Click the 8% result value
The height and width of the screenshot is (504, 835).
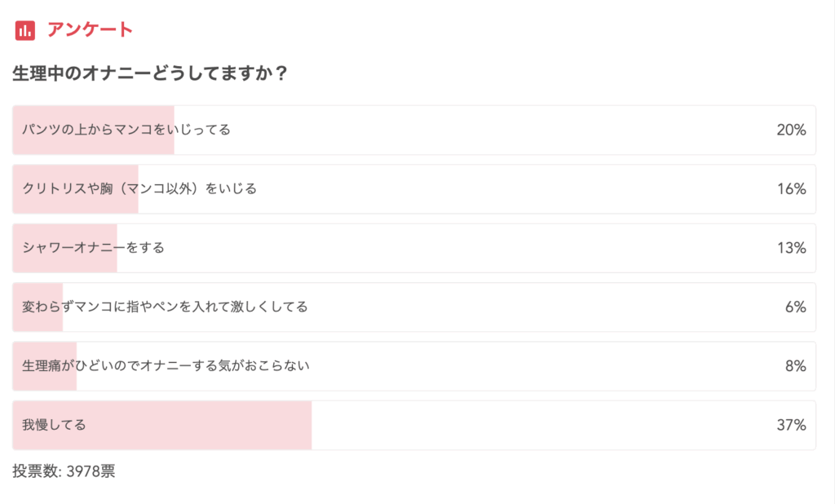[x=795, y=366]
